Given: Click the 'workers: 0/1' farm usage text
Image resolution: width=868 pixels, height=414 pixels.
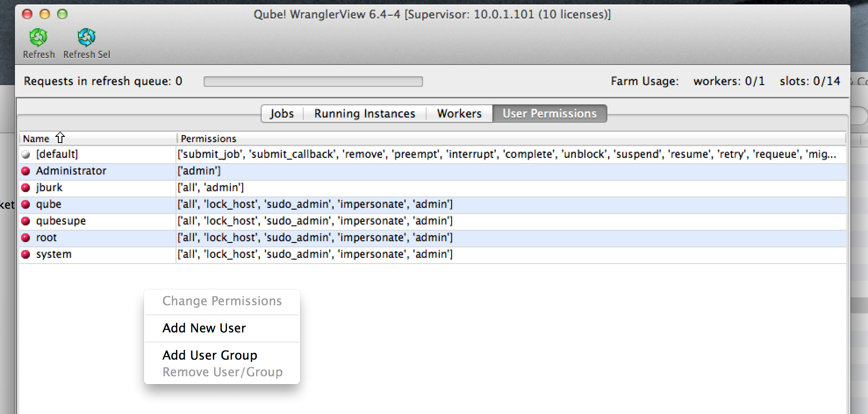Looking at the screenshot, I should tap(729, 81).
